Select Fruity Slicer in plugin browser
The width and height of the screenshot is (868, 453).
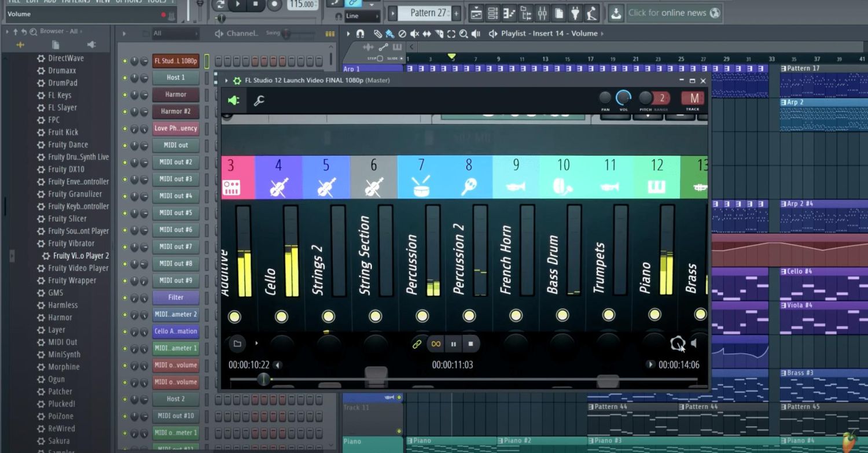tap(67, 219)
